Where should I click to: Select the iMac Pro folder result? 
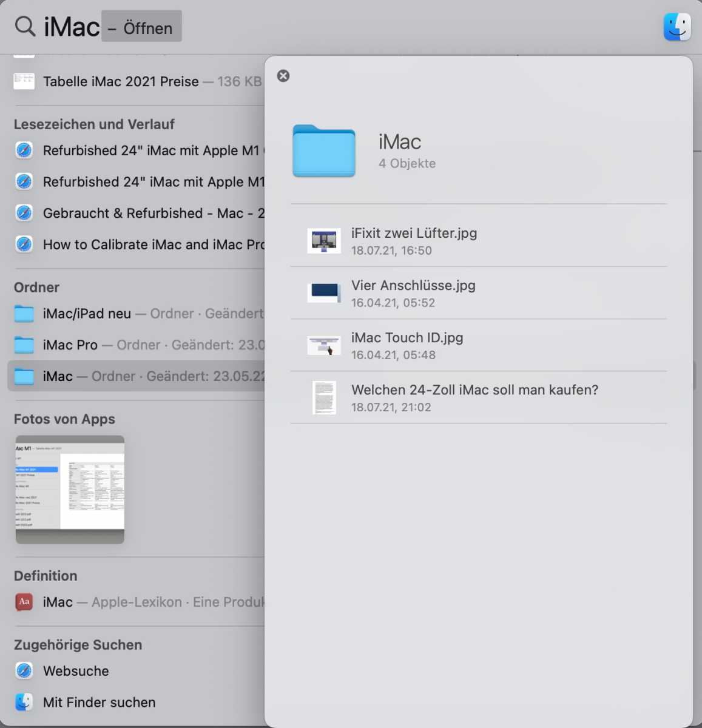click(x=136, y=345)
